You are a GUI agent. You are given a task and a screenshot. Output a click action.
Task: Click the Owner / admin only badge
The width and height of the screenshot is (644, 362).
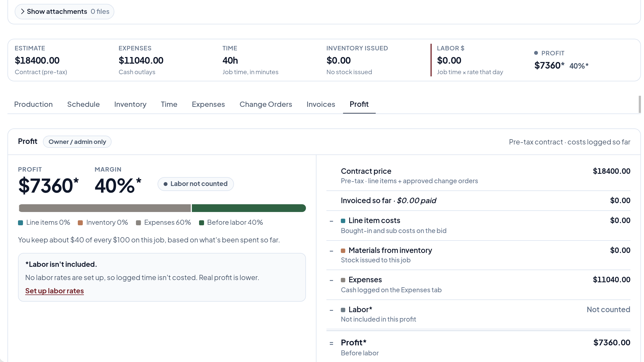(77, 142)
